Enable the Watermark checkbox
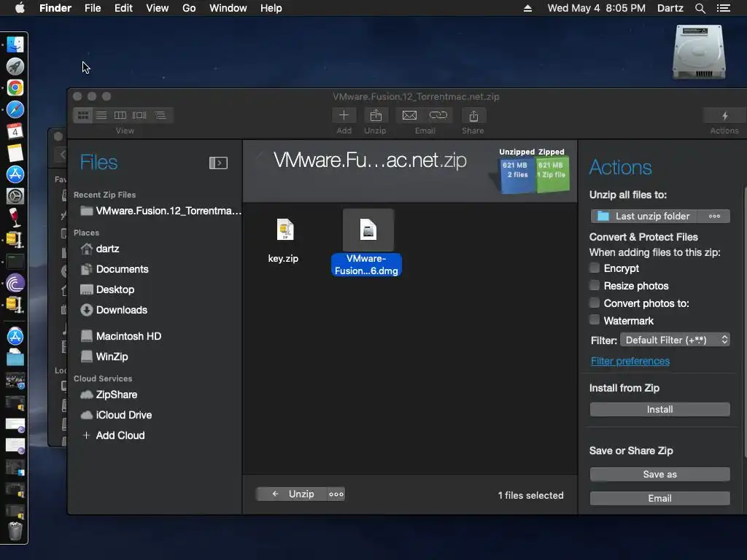This screenshot has height=560, width=747. pyautogui.click(x=594, y=320)
